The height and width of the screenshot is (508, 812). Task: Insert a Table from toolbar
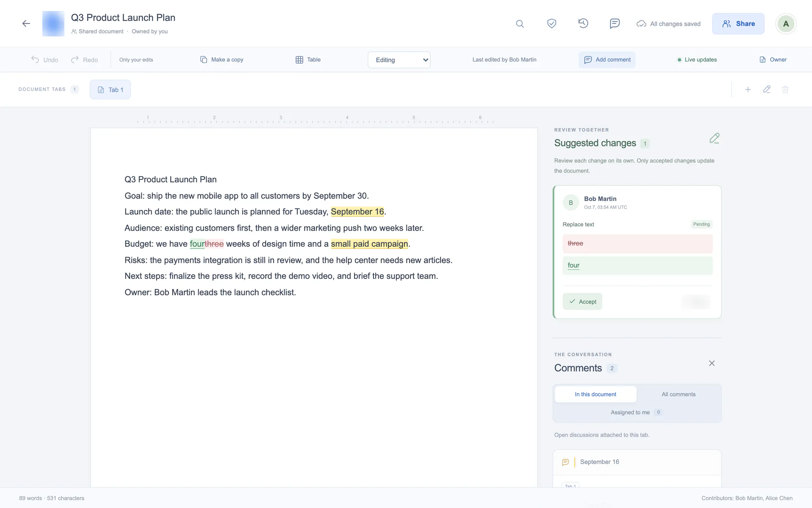point(308,60)
